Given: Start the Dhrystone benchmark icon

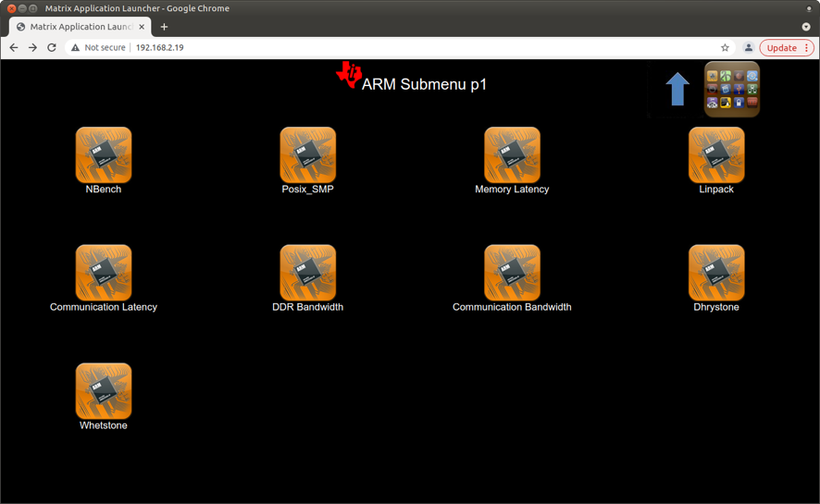Looking at the screenshot, I should (716, 273).
